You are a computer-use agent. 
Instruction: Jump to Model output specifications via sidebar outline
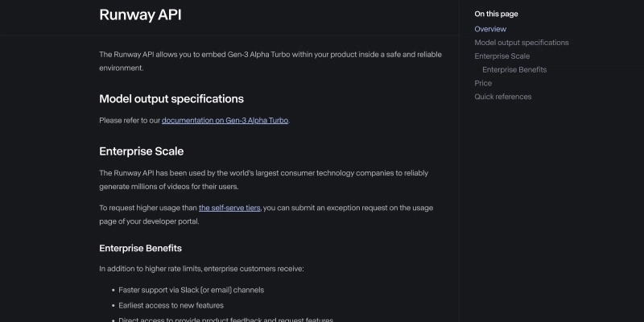click(521, 43)
